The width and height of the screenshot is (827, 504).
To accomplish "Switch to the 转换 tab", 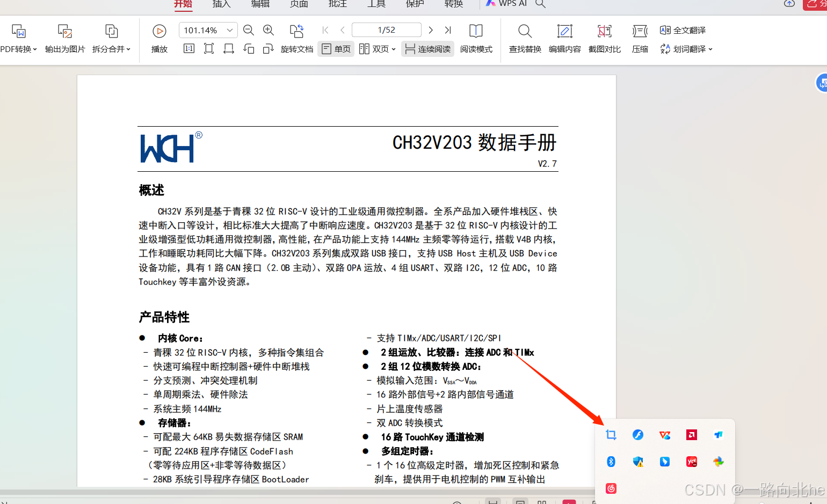I will (453, 4).
